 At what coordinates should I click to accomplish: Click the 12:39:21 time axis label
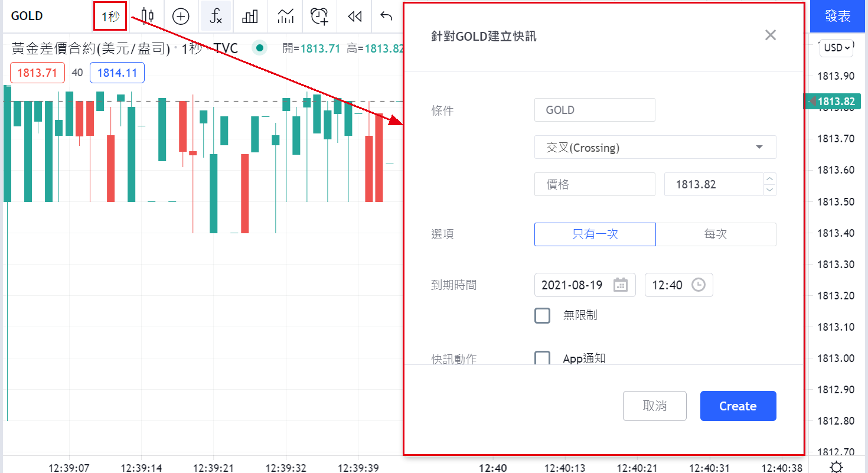click(213, 468)
